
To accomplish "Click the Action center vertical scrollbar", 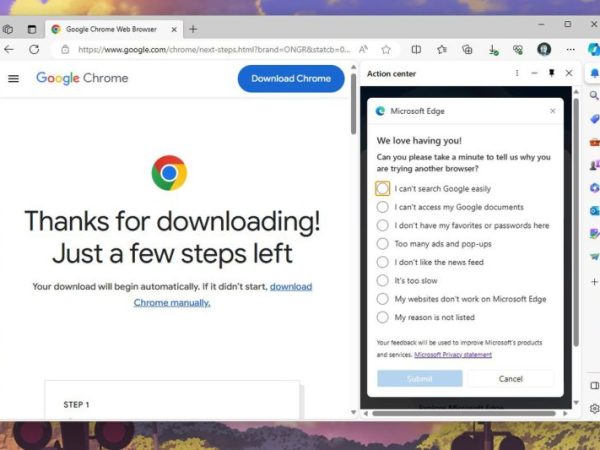I will [x=576, y=222].
